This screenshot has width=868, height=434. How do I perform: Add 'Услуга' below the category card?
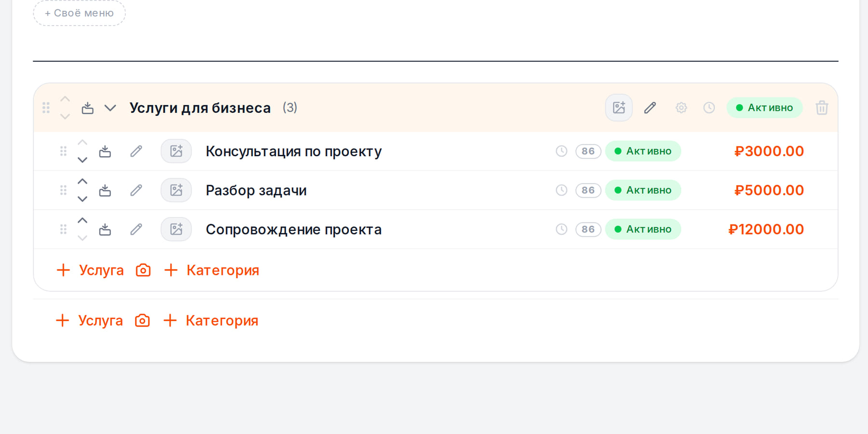click(89, 321)
